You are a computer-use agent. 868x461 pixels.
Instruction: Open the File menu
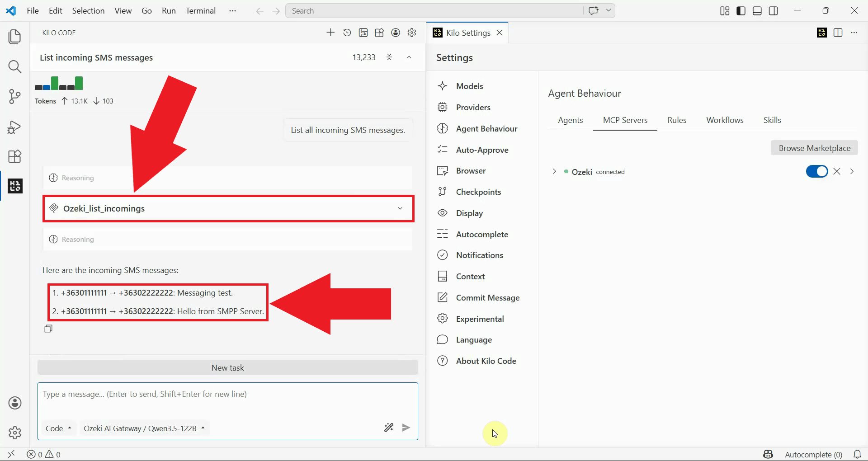point(33,10)
